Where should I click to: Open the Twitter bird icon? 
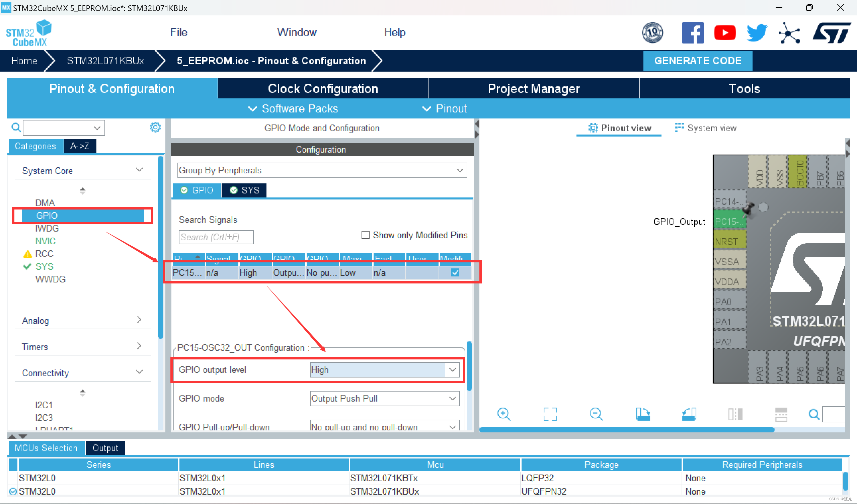pyautogui.click(x=757, y=33)
